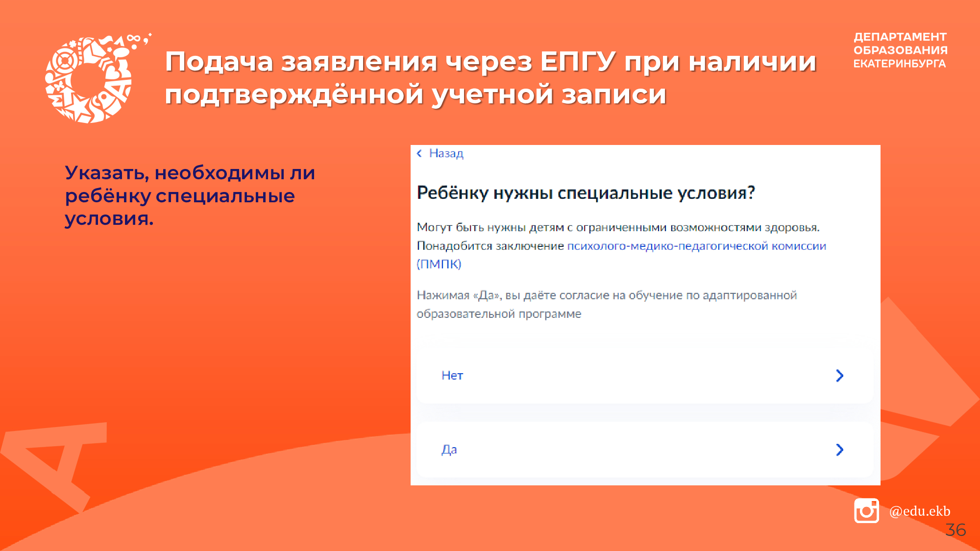Click the '(ПМПК)' link text
This screenshot has width=980, height=551.
pos(439,264)
